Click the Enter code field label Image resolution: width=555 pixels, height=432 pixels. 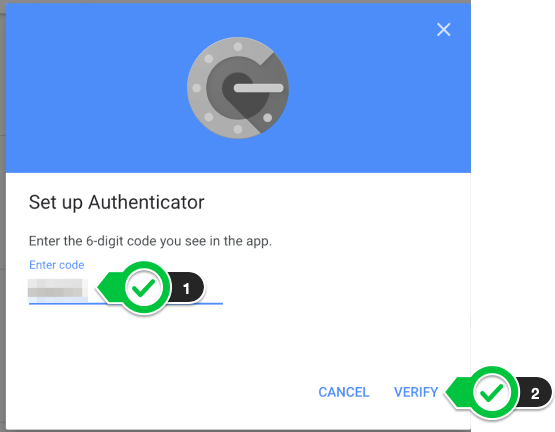[57, 265]
